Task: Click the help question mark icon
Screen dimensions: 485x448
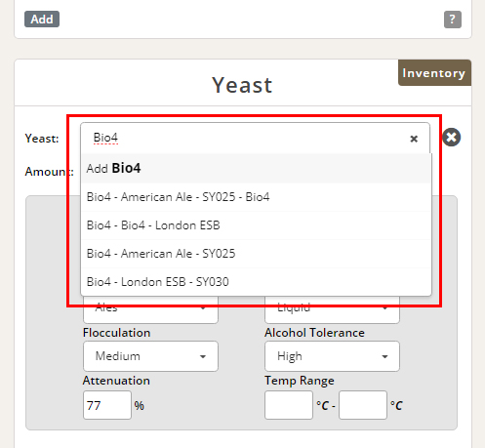Action: pos(453,20)
